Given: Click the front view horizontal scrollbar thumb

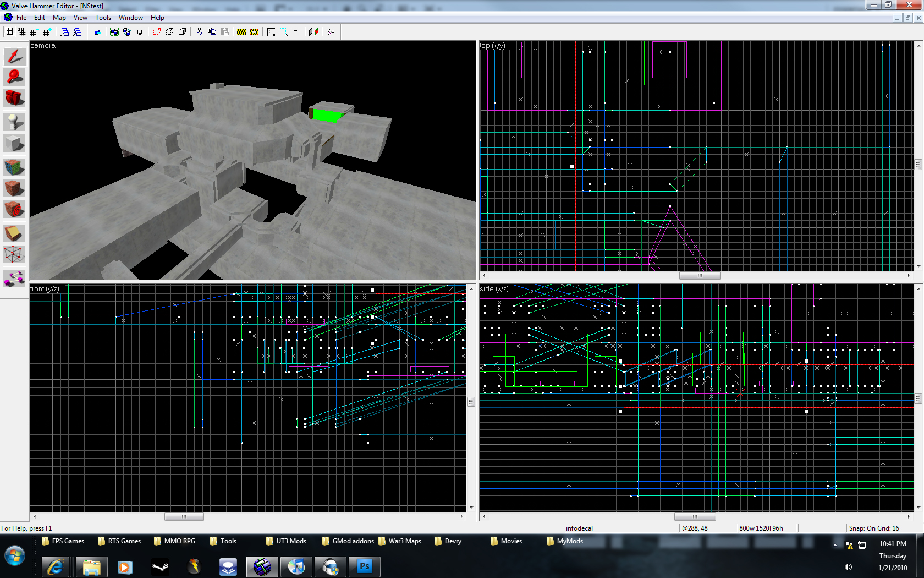Looking at the screenshot, I should click(x=184, y=516).
